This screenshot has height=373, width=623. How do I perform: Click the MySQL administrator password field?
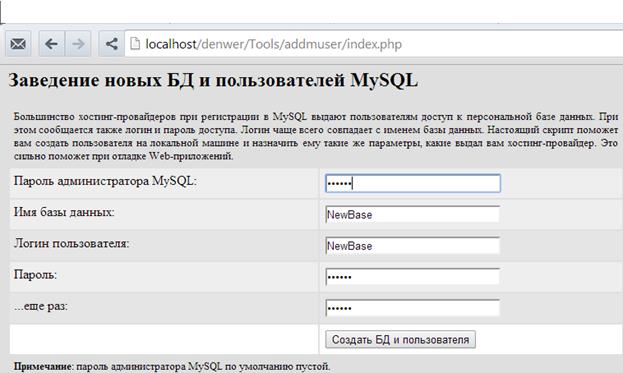pyautogui.click(x=412, y=184)
